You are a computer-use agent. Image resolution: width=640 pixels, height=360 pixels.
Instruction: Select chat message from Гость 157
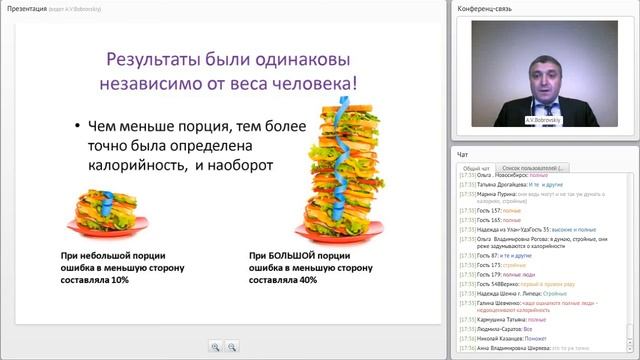pyautogui.click(x=490, y=211)
